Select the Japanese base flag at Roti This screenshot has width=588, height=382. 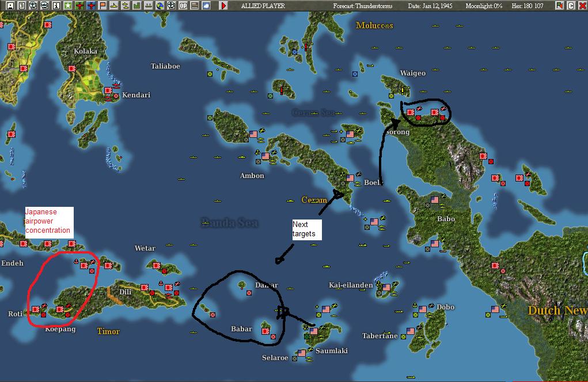[x=36, y=309]
